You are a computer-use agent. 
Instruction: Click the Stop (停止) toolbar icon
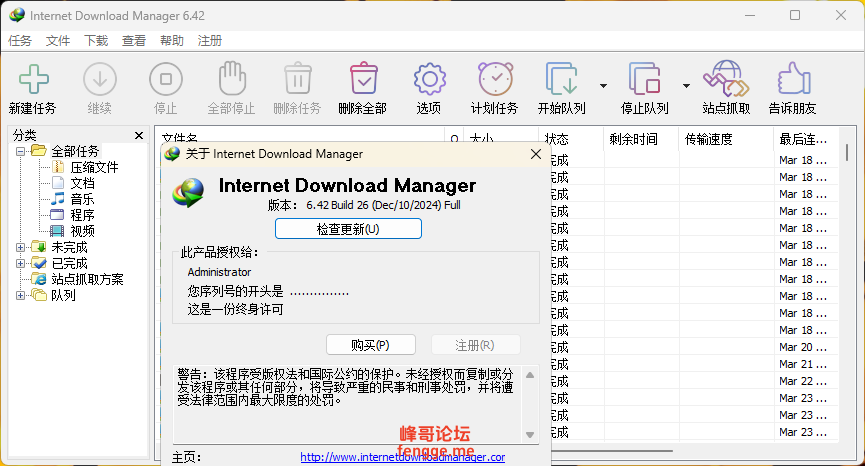[165, 79]
